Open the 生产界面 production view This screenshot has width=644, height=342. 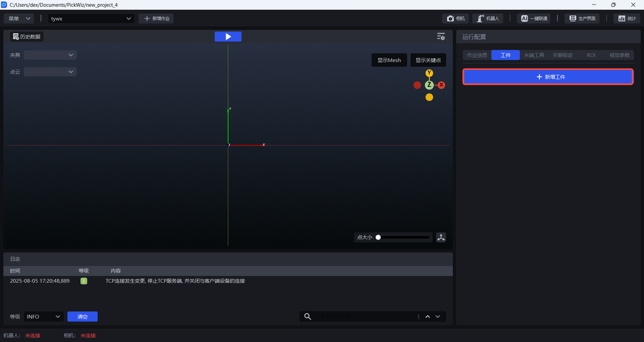582,19
